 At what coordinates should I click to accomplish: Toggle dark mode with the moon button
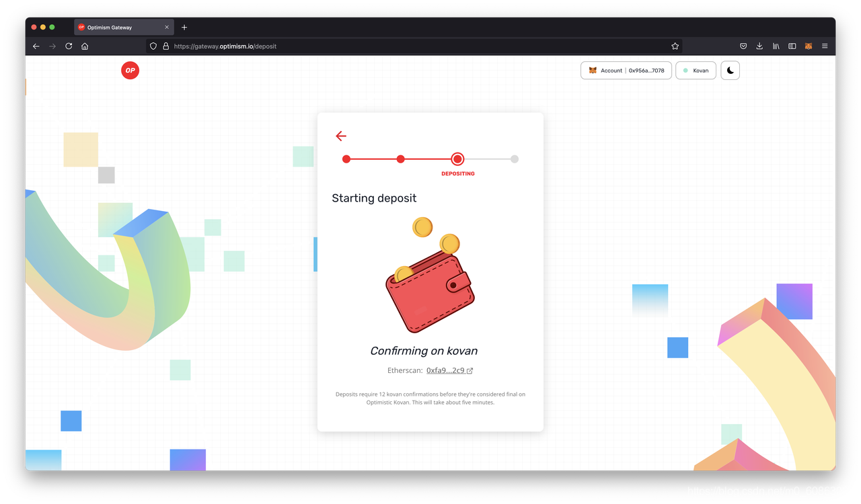point(730,71)
